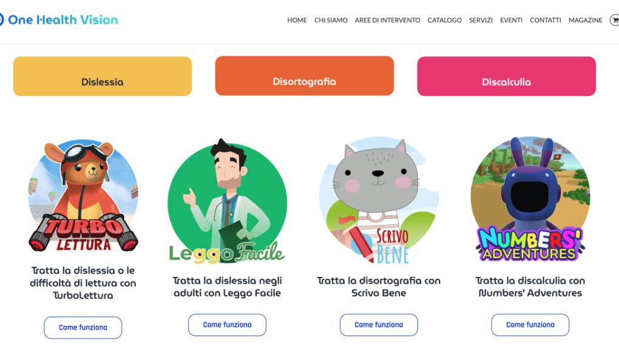Select the Scrivo Bene cat icon
Image resolution: width=619 pixels, height=364 pixels.
(379, 201)
